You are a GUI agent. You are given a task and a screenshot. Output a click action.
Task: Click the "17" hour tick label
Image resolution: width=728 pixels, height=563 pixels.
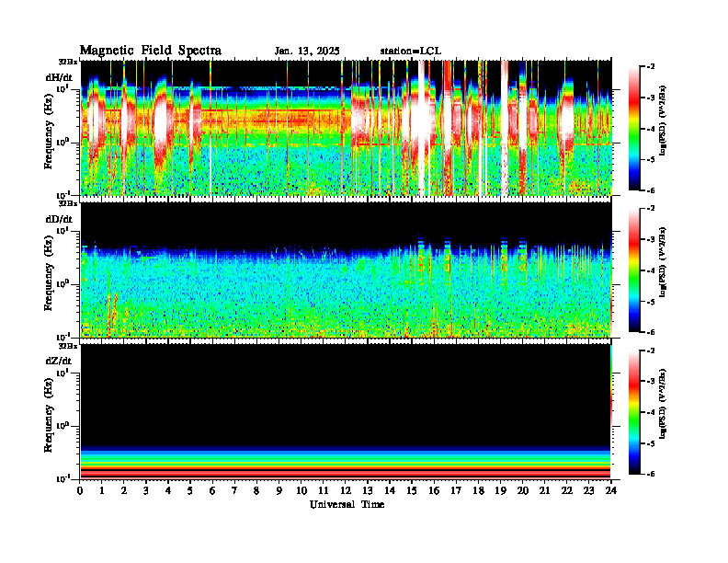click(456, 491)
